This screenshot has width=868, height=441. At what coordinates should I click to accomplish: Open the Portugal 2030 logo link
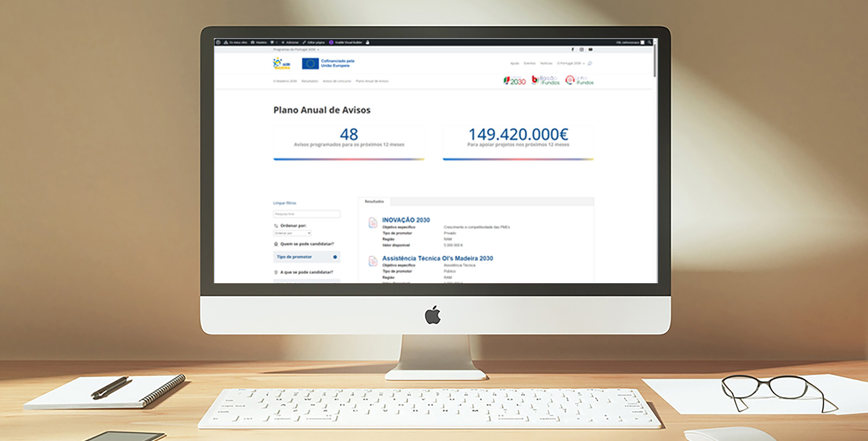click(514, 81)
